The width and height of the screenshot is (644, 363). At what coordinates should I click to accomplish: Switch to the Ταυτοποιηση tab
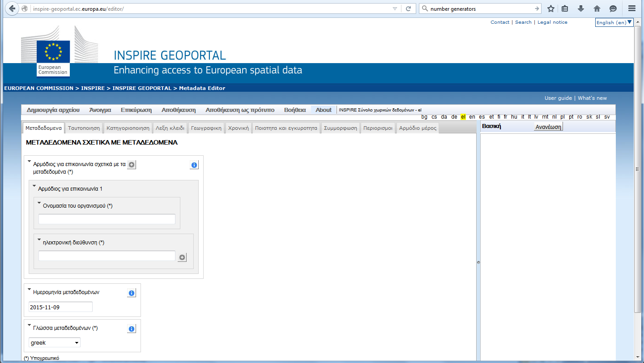84,128
